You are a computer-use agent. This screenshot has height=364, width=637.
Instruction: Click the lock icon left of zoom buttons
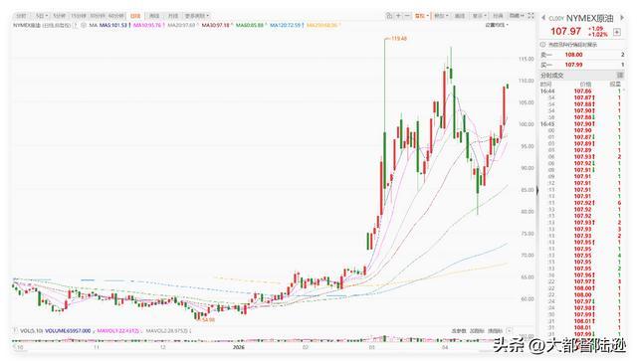389,16
